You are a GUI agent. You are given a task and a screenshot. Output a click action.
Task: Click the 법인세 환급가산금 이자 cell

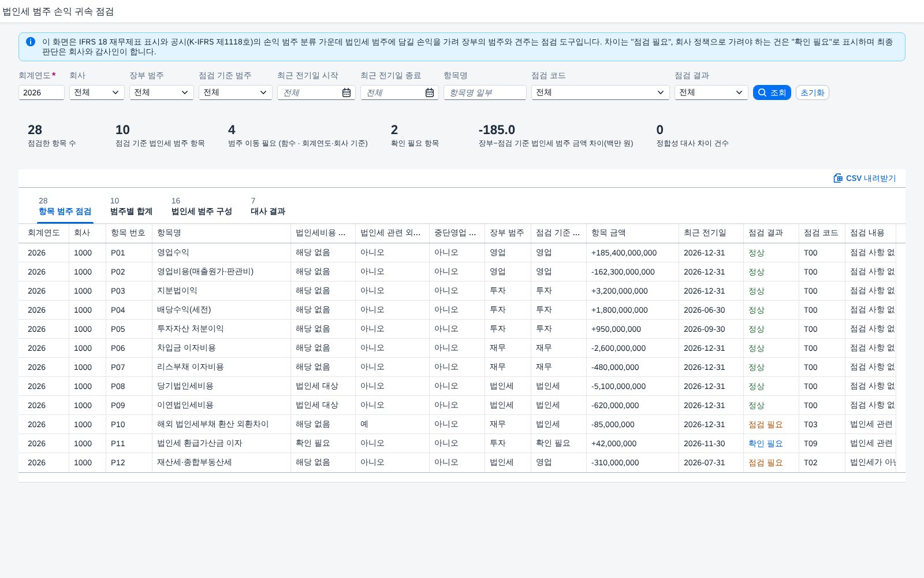(x=221, y=443)
